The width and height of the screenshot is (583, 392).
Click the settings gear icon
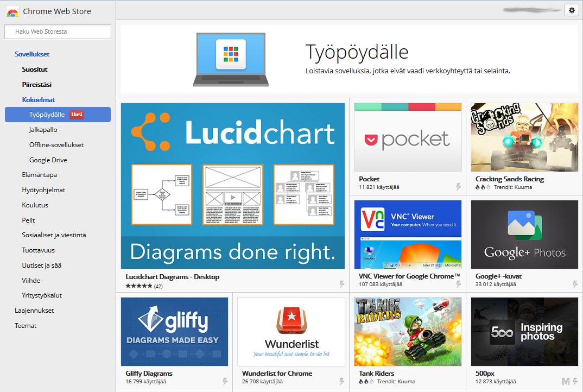point(572,10)
